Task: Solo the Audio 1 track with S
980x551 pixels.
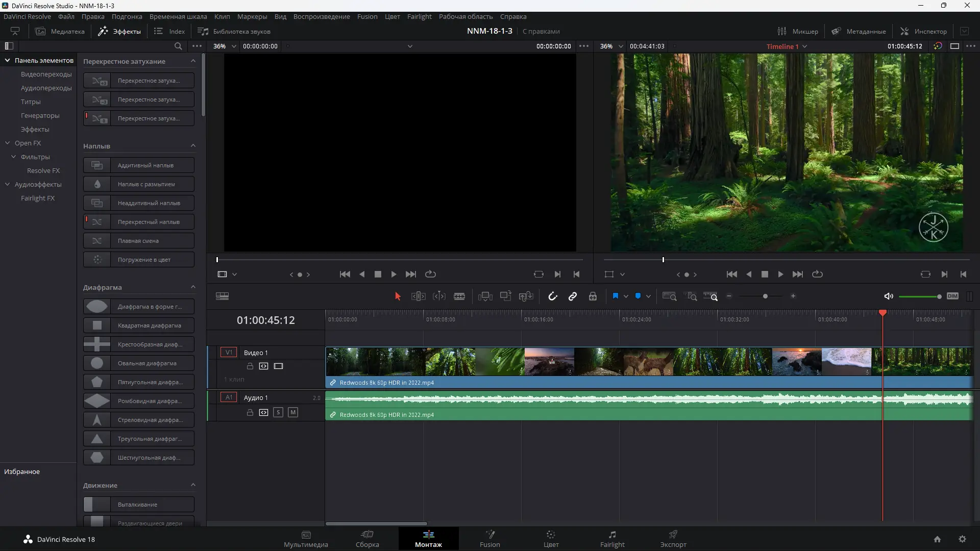Action: (x=278, y=412)
